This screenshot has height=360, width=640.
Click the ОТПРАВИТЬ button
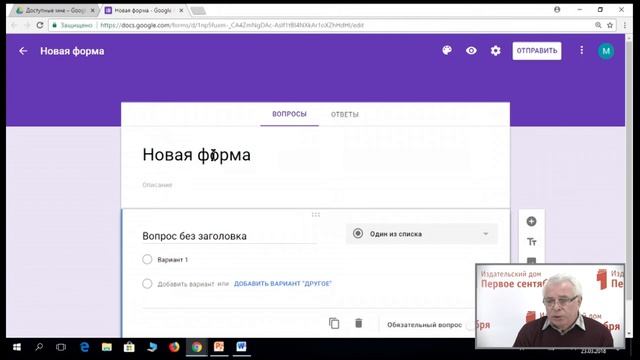537,51
